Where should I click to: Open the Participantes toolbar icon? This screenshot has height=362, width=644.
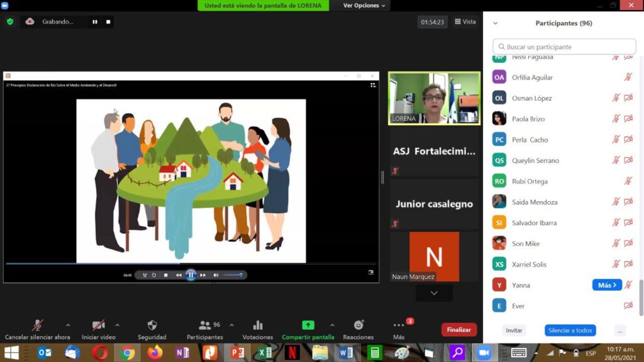tap(205, 326)
